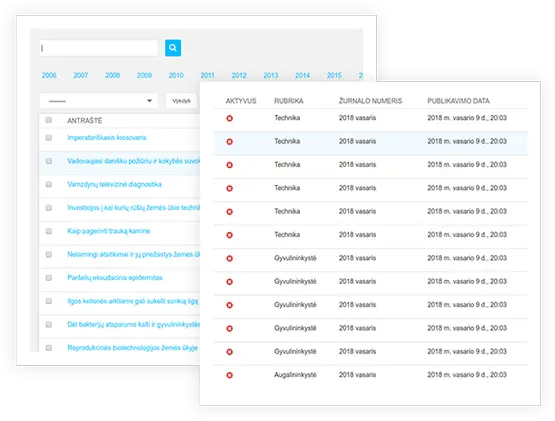Viewport: 555px width, 421px height.
Task: Sort by the AKTYVUS column header
Action: (x=241, y=101)
